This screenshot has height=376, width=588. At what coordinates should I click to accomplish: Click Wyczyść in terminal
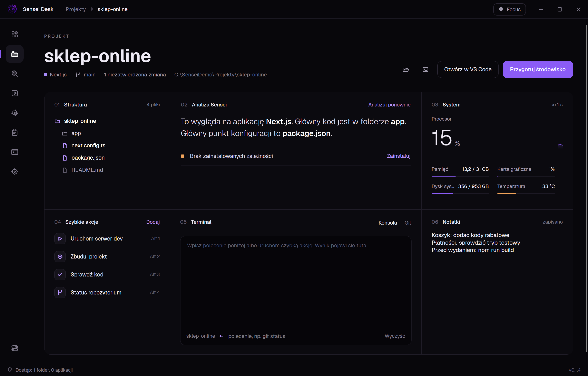(395, 336)
